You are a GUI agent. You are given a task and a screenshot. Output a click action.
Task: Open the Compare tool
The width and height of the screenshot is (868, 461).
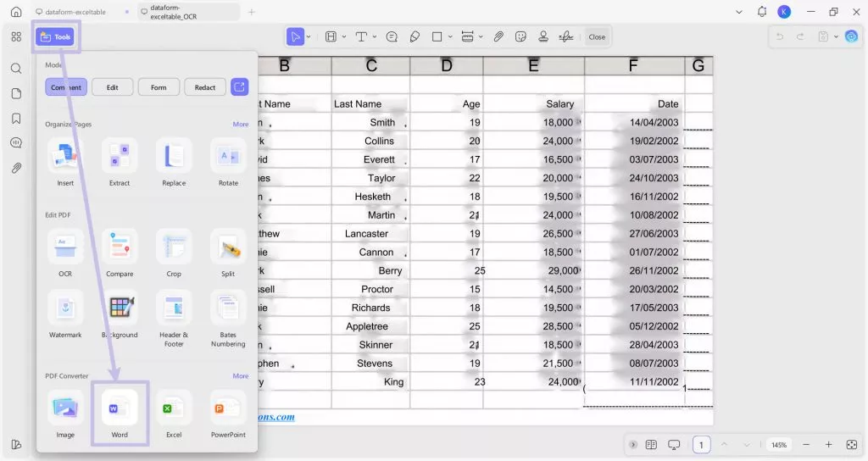point(120,253)
